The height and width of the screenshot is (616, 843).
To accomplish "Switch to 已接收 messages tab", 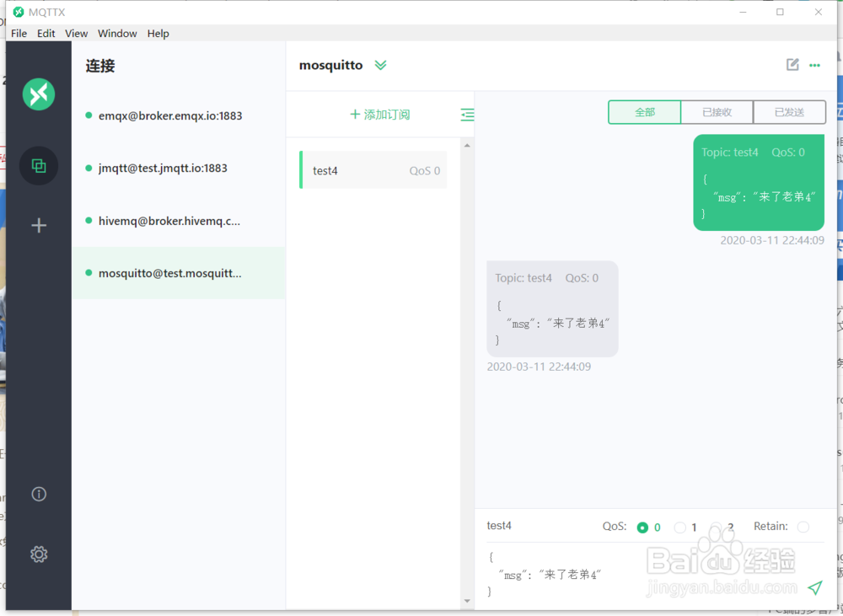I will point(717,112).
